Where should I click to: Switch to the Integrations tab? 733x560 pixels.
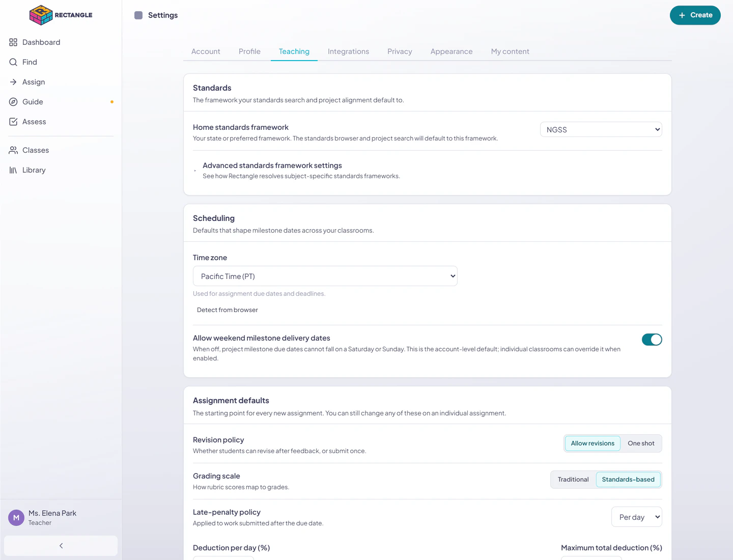pyautogui.click(x=348, y=51)
